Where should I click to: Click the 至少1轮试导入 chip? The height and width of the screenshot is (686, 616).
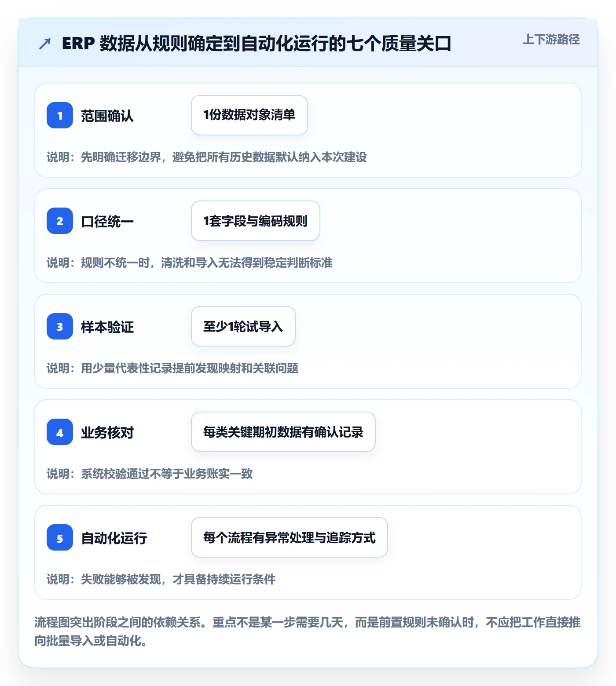click(243, 326)
